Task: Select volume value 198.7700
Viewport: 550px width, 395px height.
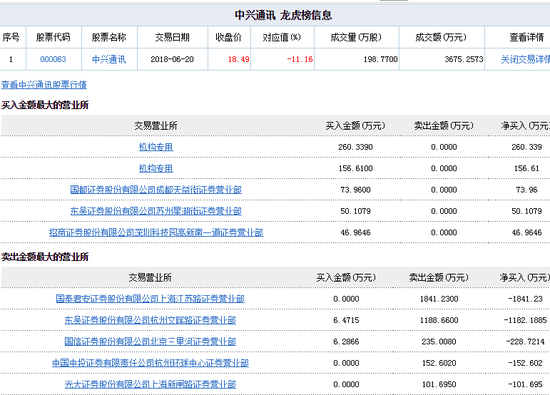Action: click(381, 59)
